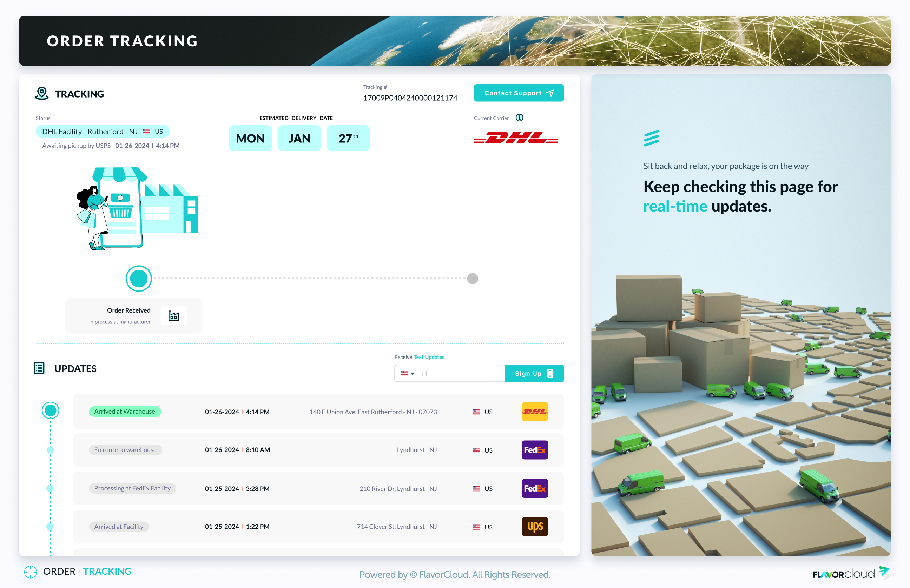
Task: Click the 210 River Dr, Lyndhurst address
Action: [x=398, y=488]
